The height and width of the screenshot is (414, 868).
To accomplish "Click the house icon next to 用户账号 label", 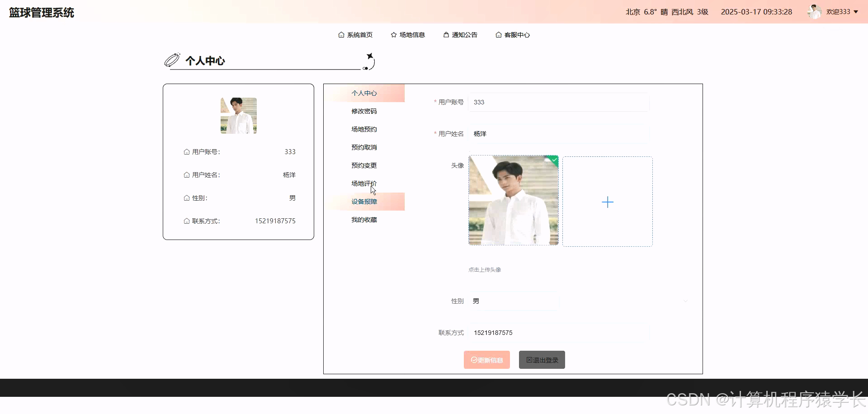I will pos(186,152).
